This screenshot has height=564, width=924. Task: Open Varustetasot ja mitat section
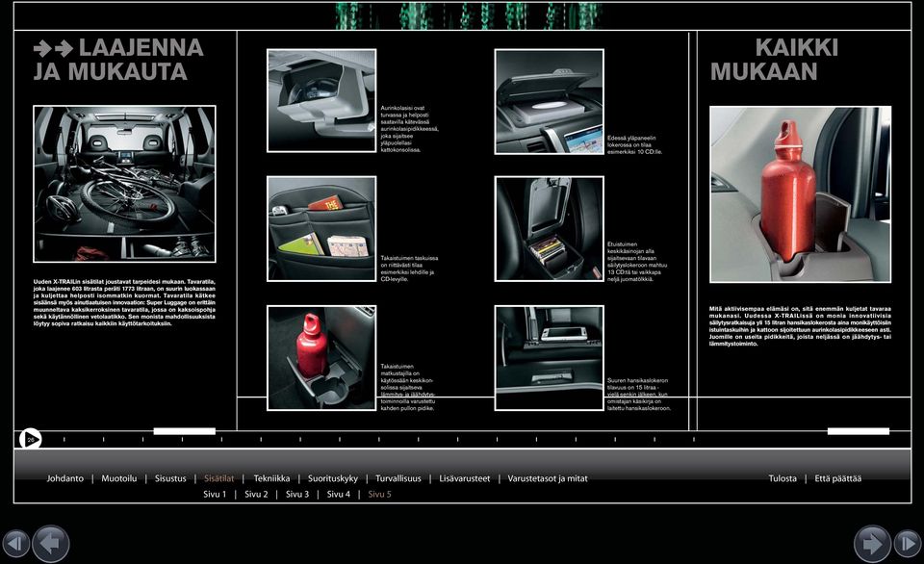(548, 478)
